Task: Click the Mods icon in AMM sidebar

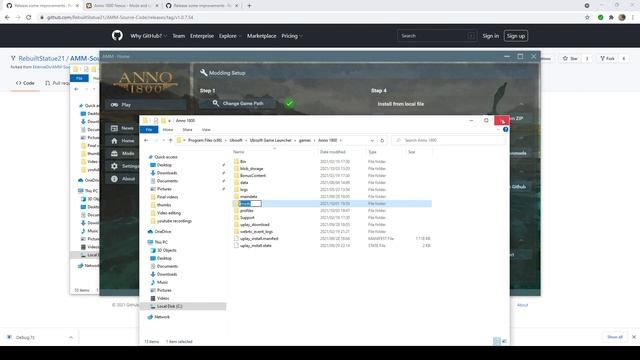Action: (x=114, y=153)
